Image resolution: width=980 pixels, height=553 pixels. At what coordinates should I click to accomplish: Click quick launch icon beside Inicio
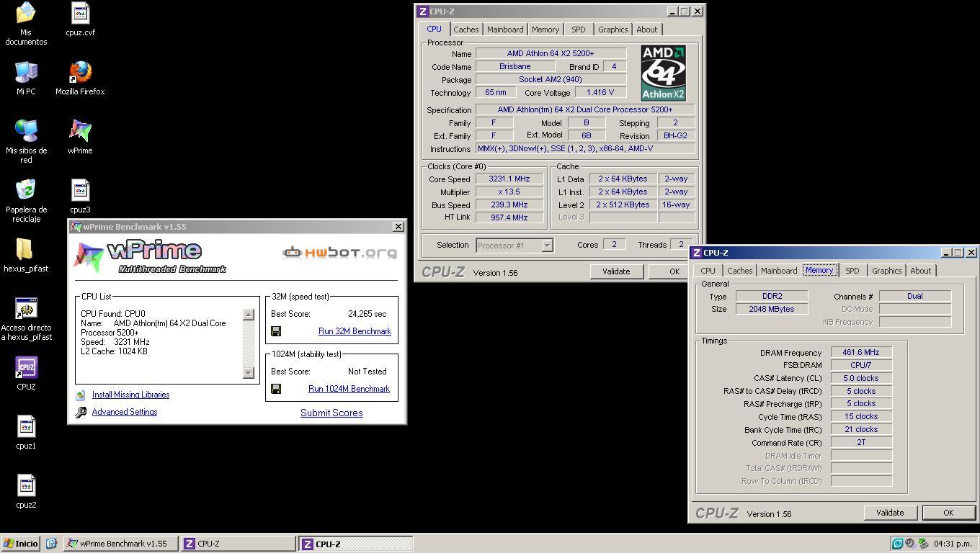(51, 544)
